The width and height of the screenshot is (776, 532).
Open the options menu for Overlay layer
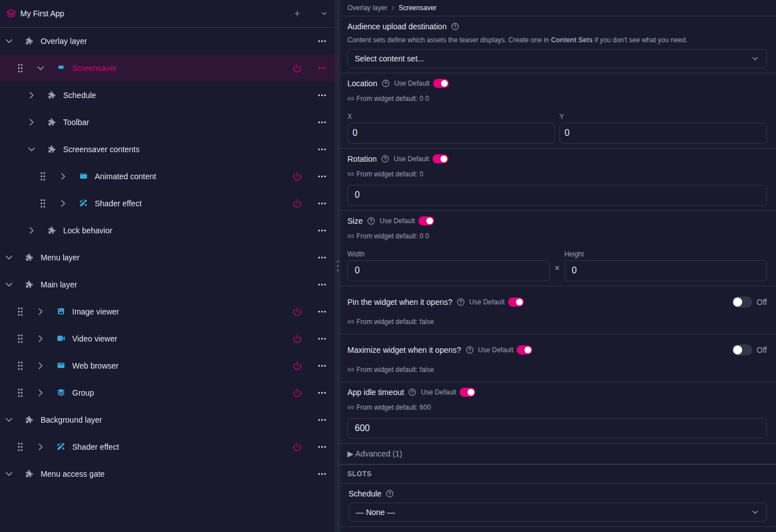[x=322, y=41]
